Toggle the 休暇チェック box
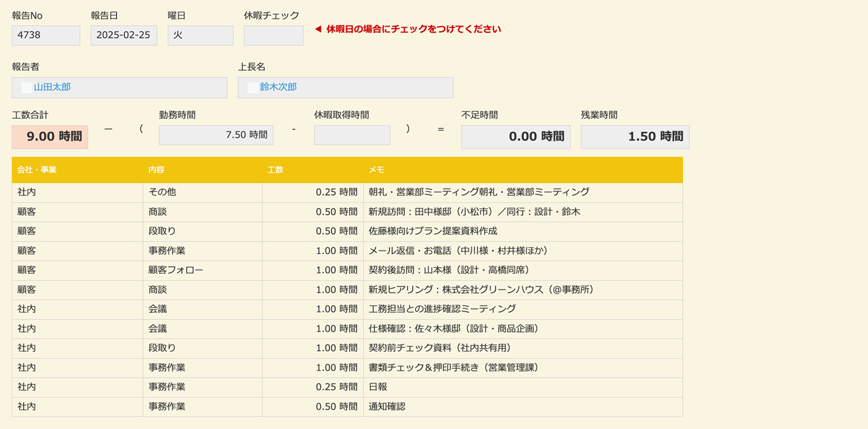This screenshot has height=429, width=868. click(273, 35)
